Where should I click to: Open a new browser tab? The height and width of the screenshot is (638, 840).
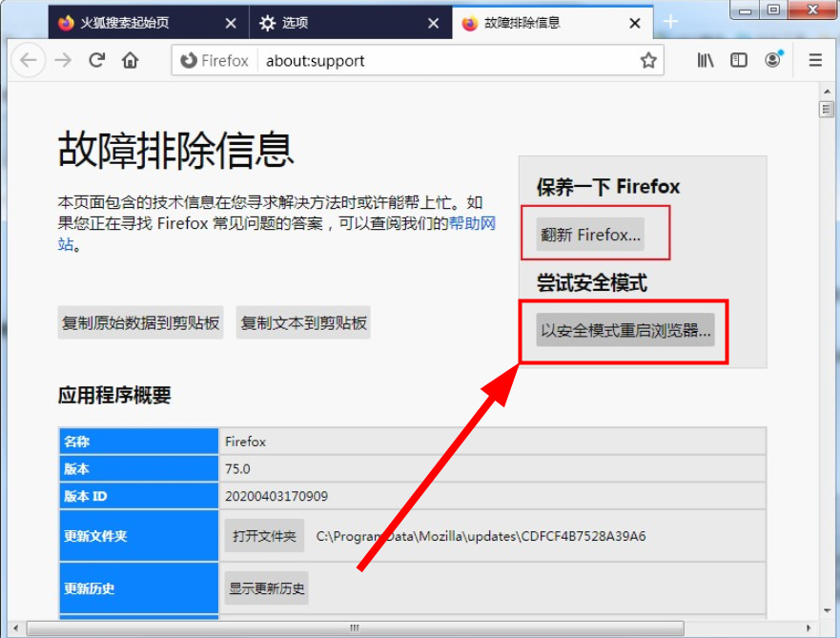669,21
